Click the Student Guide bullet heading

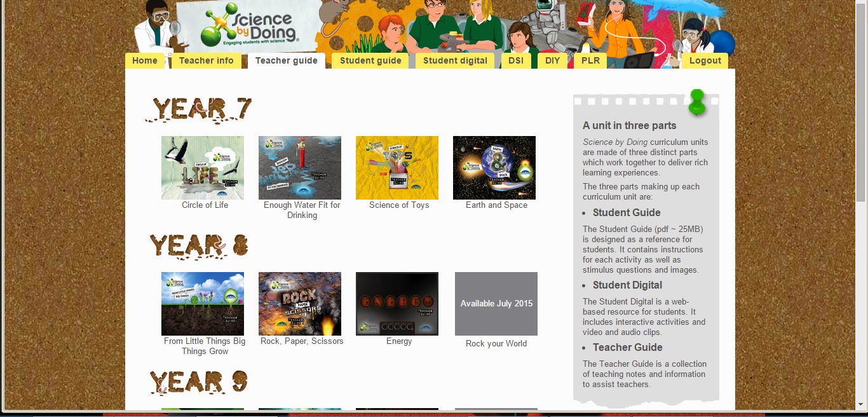coord(627,213)
